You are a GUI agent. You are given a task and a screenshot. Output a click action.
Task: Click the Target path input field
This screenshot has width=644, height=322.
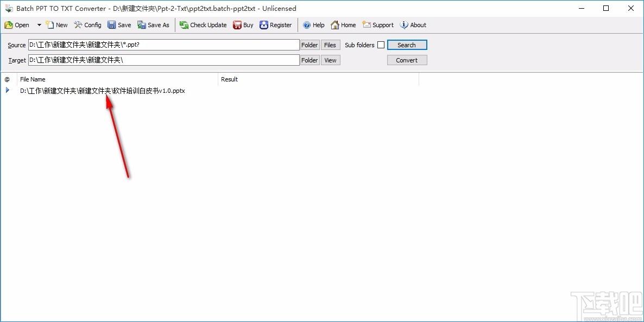[x=164, y=60]
